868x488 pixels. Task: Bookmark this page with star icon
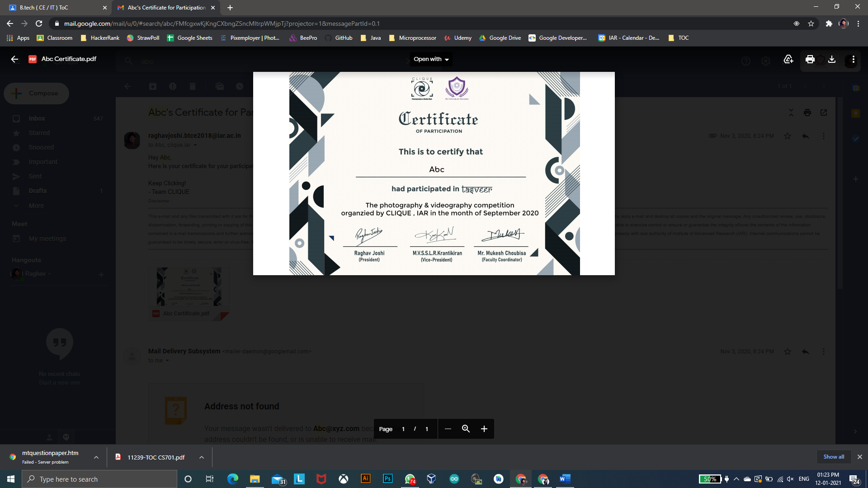[811, 23]
